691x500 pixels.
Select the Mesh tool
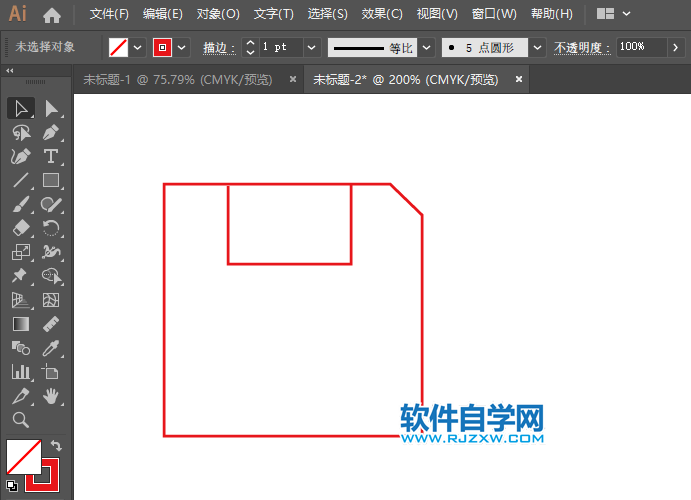51,300
